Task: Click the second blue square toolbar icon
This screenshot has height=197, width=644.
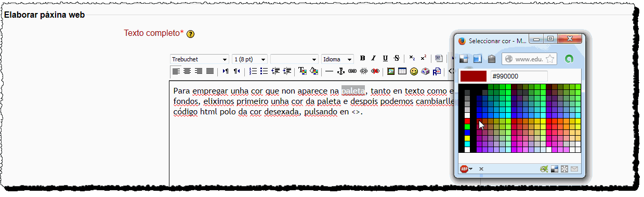Action: click(477, 59)
